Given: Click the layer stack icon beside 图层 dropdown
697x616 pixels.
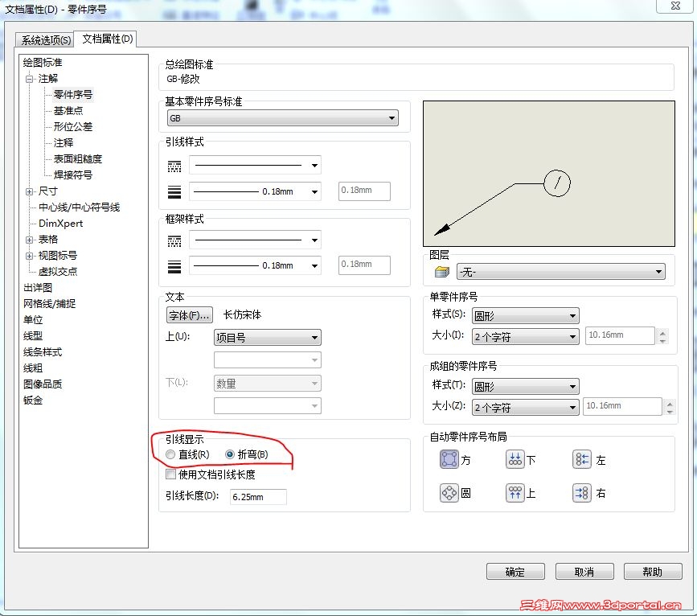Looking at the screenshot, I should pyautogui.click(x=441, y=271).
